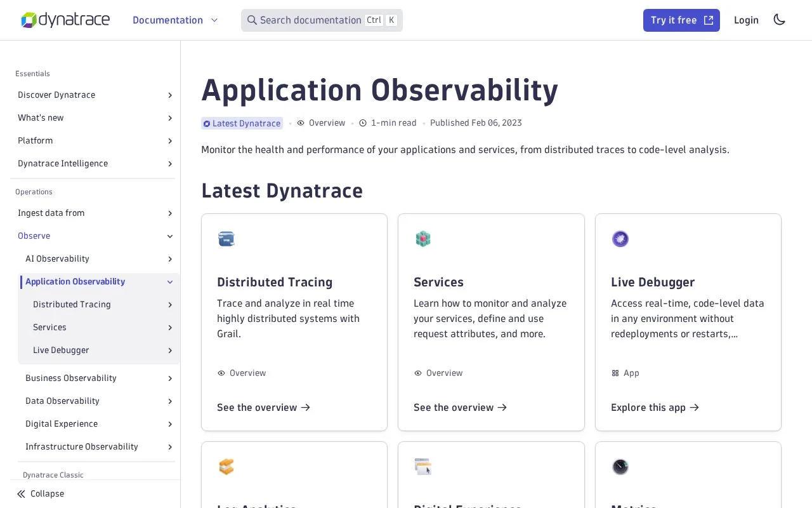
Task: Click the Login link
Action: click(x=746, y=20)
